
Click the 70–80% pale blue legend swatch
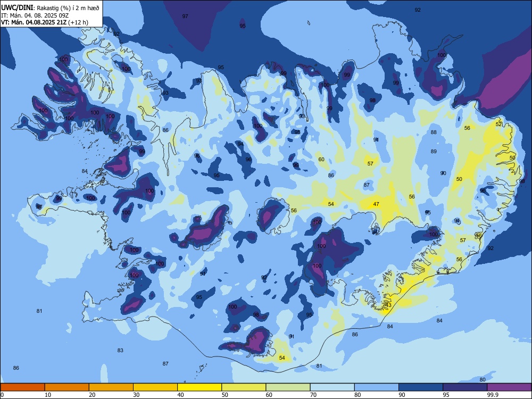[332, 387]
